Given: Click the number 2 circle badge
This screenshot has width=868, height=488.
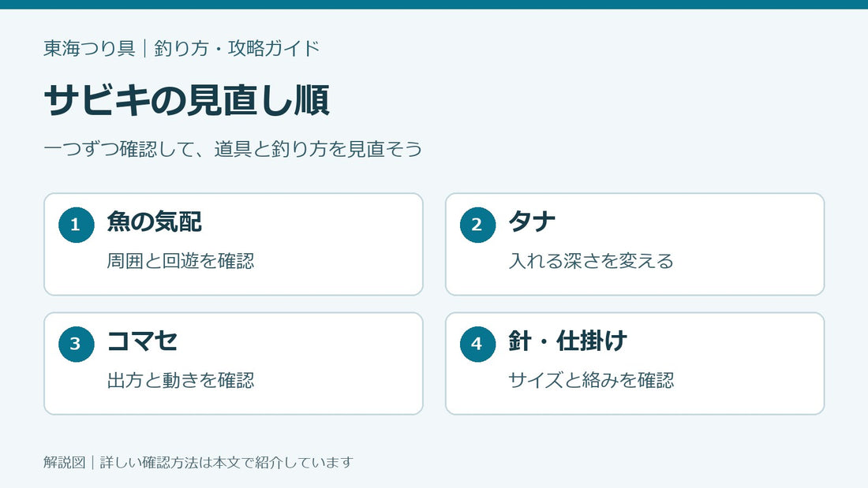Looking at the screenshot, I should (477, 225).
